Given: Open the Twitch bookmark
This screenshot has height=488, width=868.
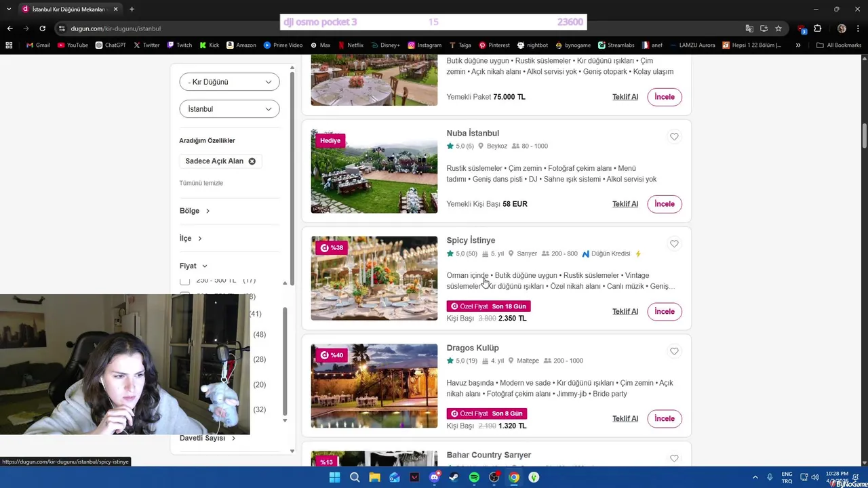Looking at the screenshot, I should coord(179,45).
